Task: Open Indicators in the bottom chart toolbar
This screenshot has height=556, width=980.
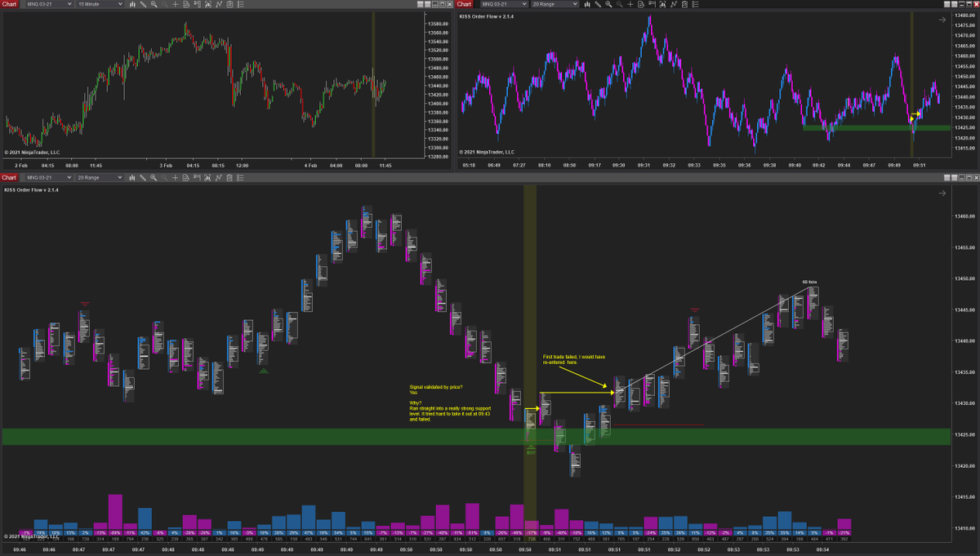Action: (x=219, y=177)
